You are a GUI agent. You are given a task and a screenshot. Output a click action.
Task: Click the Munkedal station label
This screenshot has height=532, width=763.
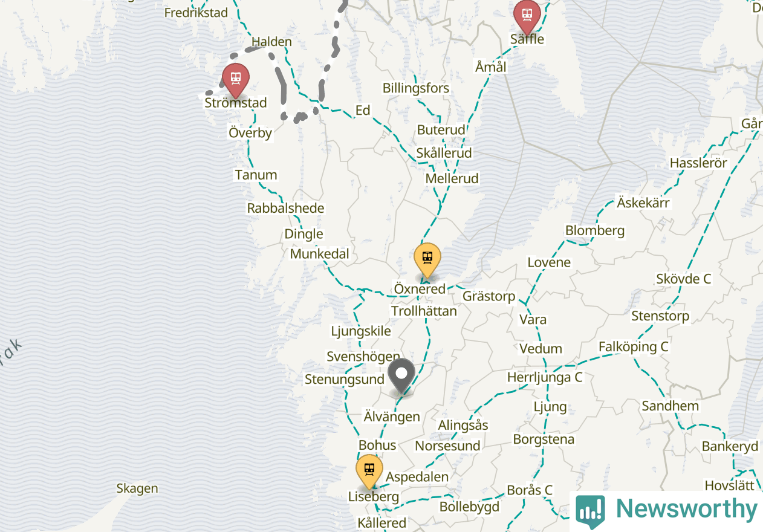click(320, 254)
